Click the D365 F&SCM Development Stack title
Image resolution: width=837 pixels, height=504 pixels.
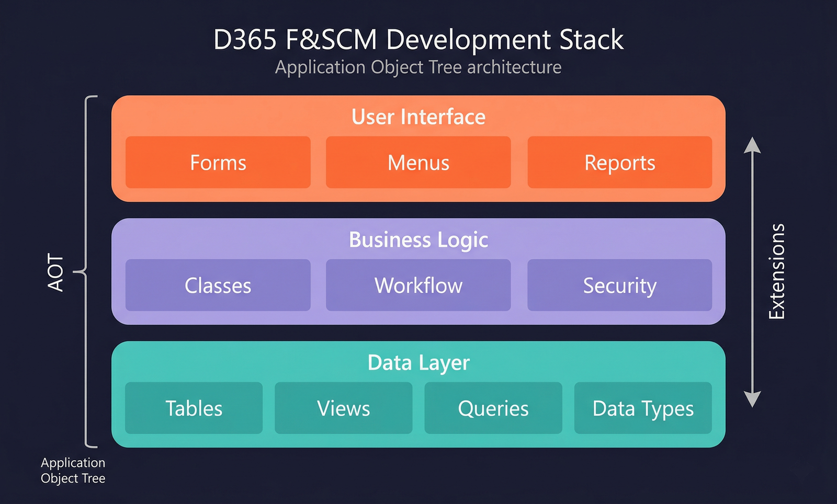[418, 40]
